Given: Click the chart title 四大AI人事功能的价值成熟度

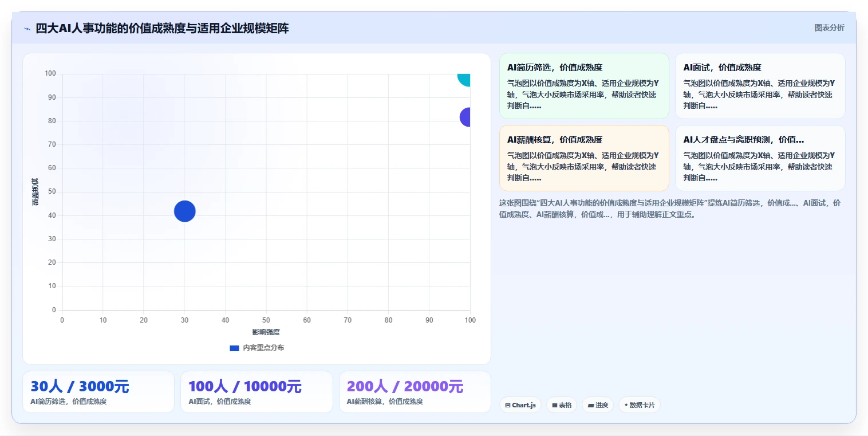Looking at the screenshot, I should pos(163,28).
